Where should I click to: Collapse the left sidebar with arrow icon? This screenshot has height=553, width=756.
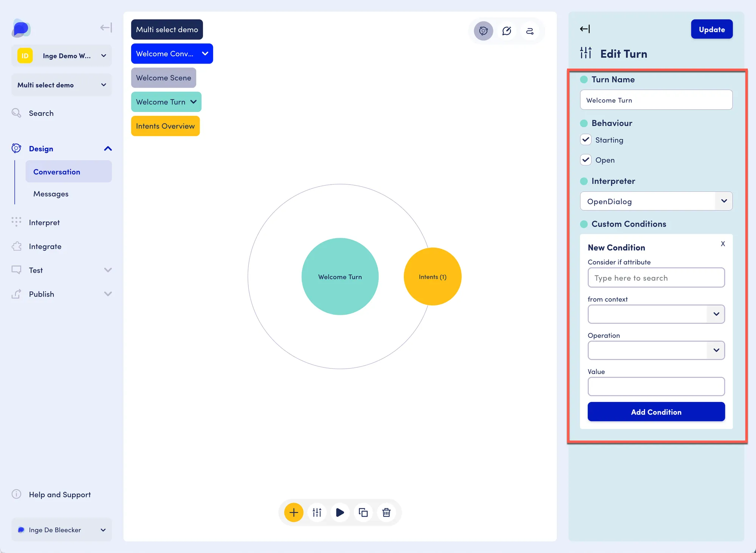106,28
